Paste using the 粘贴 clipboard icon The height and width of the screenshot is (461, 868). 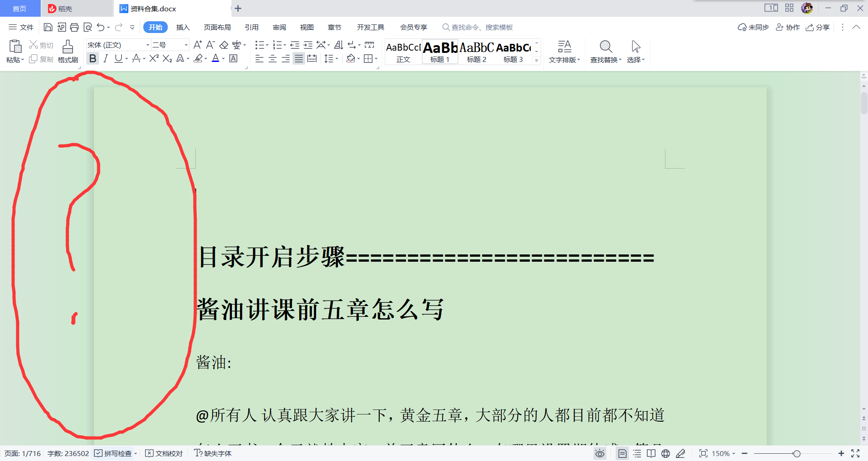pyautogui.click(x=15, y=47)
